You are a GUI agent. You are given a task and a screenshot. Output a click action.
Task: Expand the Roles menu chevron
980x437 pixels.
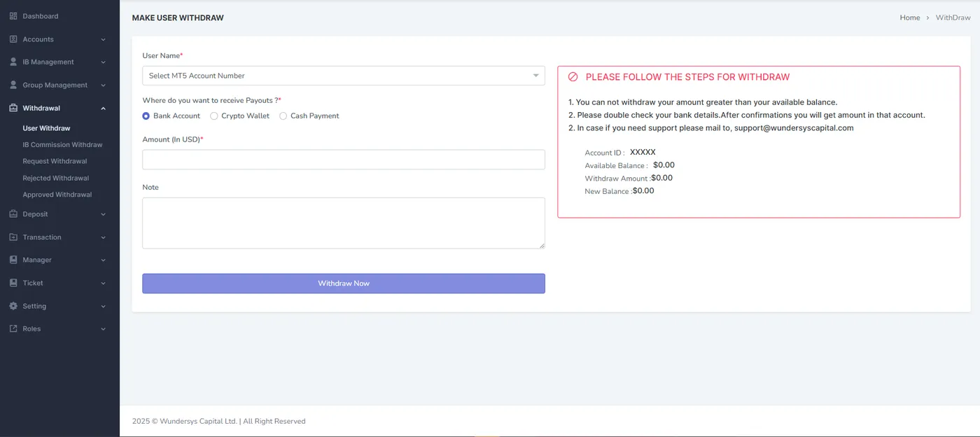[x=104, y=328]
